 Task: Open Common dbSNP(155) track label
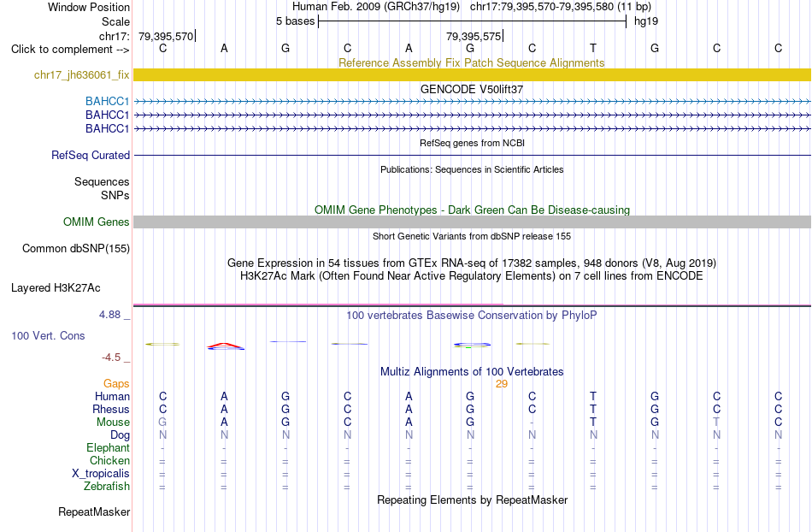[75, 249]
